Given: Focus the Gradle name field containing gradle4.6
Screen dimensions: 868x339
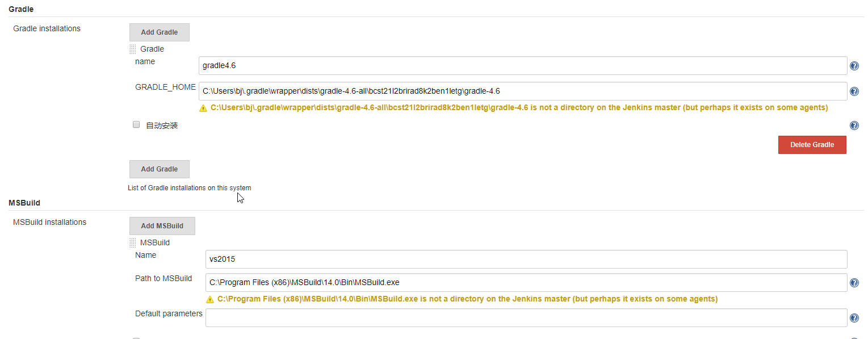Looking at the screenshot, I should pos(522,66).
